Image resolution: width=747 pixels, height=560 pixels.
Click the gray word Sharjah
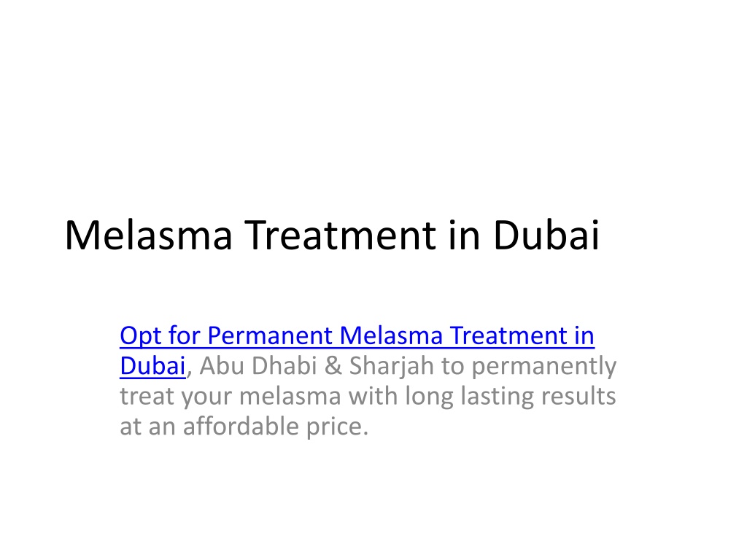pos(392,366)
